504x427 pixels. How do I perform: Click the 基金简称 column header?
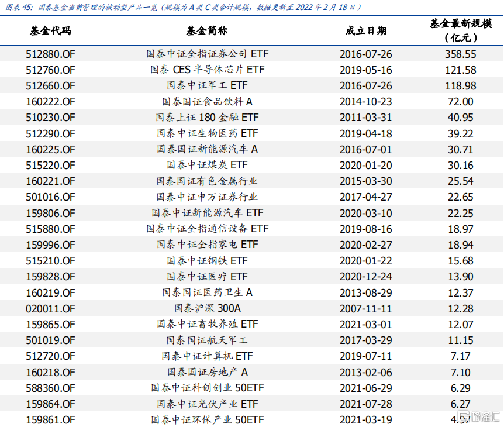point(207,31)
